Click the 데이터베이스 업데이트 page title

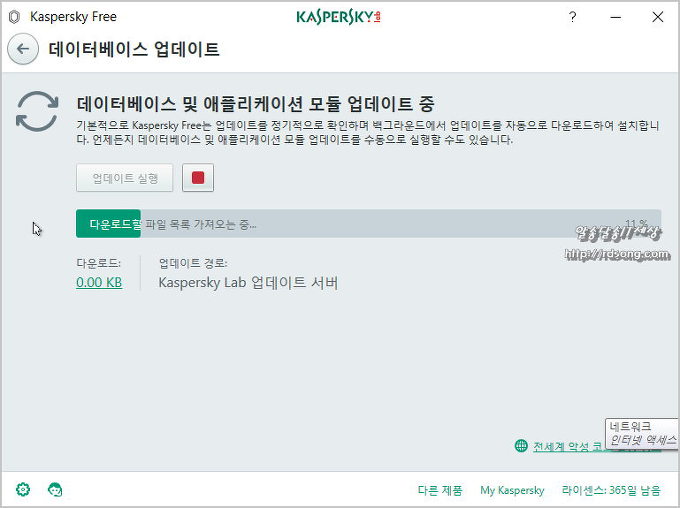(134, 49)
